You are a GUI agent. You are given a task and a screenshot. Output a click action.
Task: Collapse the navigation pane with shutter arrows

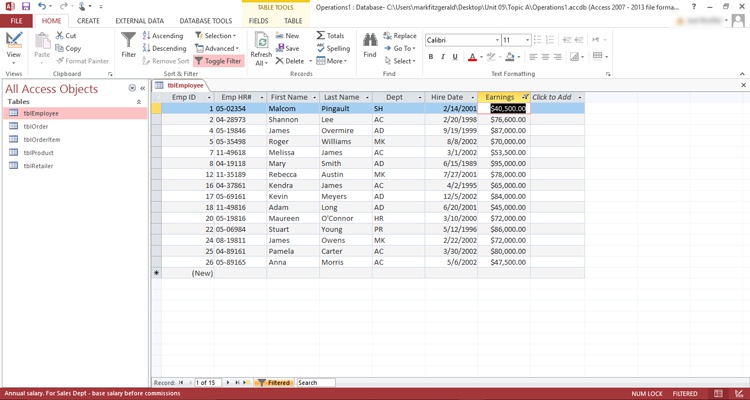pos(143,89)
